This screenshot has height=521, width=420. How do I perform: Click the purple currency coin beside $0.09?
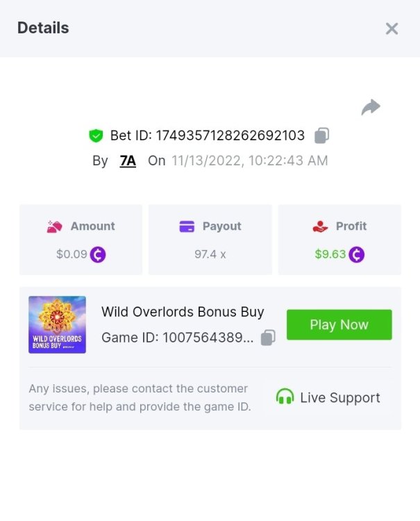[98, 254]
